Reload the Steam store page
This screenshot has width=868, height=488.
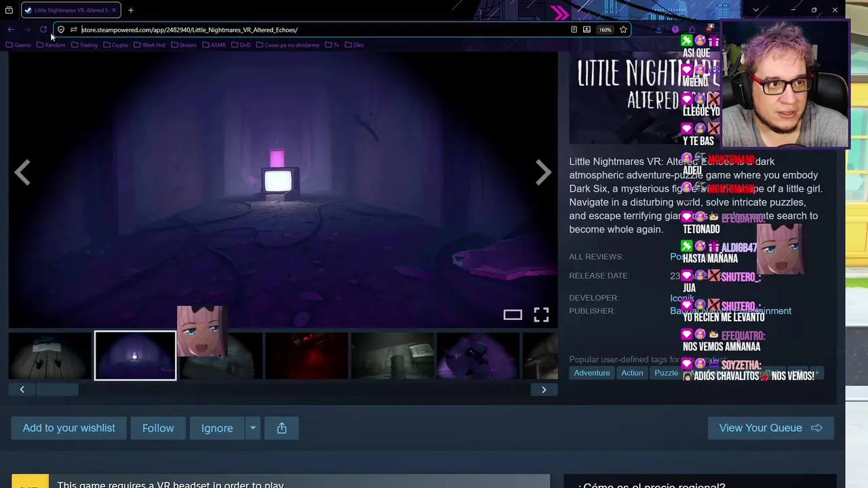43,30
